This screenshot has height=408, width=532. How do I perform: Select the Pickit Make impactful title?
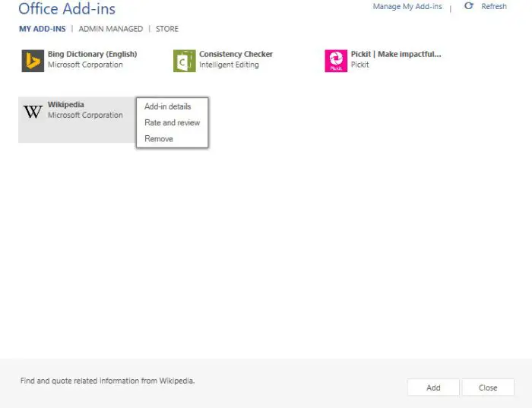point(396,54)
